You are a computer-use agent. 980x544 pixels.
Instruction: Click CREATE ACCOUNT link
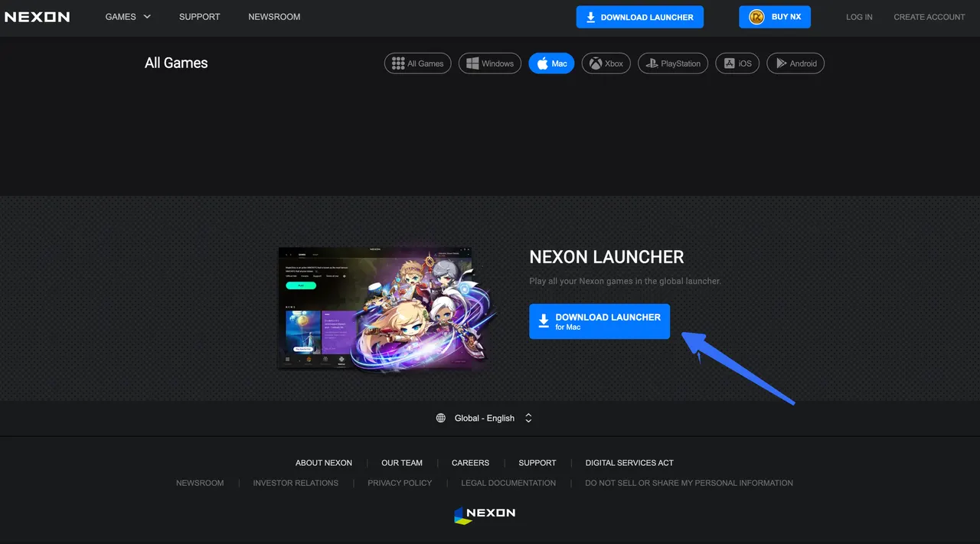click(929, 17)
